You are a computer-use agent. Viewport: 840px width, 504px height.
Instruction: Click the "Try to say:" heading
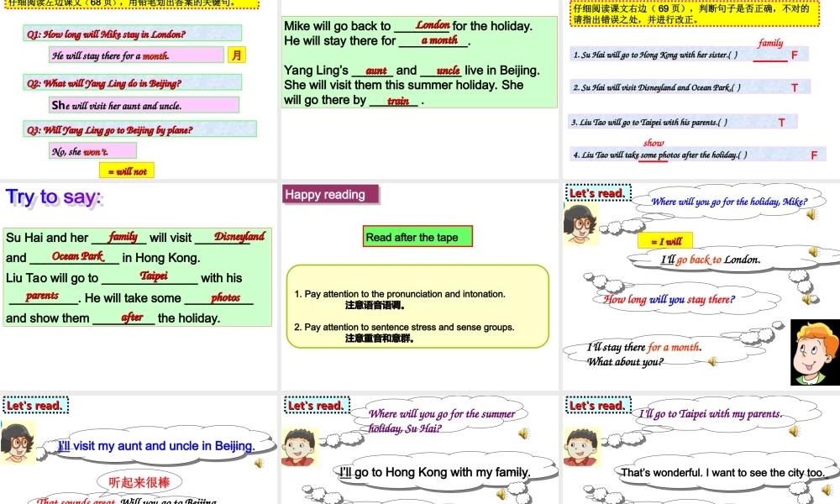click(53, 196)
